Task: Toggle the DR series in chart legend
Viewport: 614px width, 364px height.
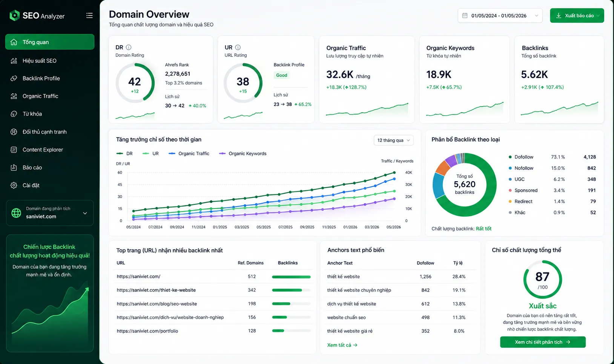Action: point(124,153)
